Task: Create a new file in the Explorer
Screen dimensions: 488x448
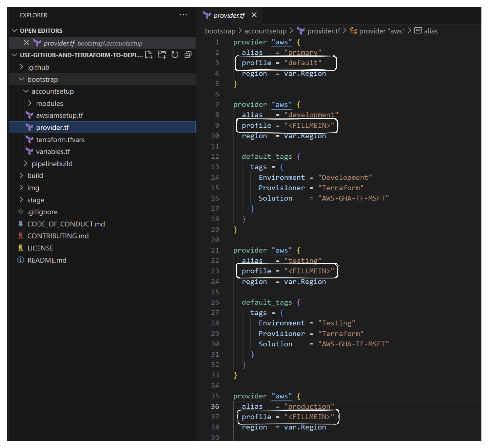Action: [149, 55]
